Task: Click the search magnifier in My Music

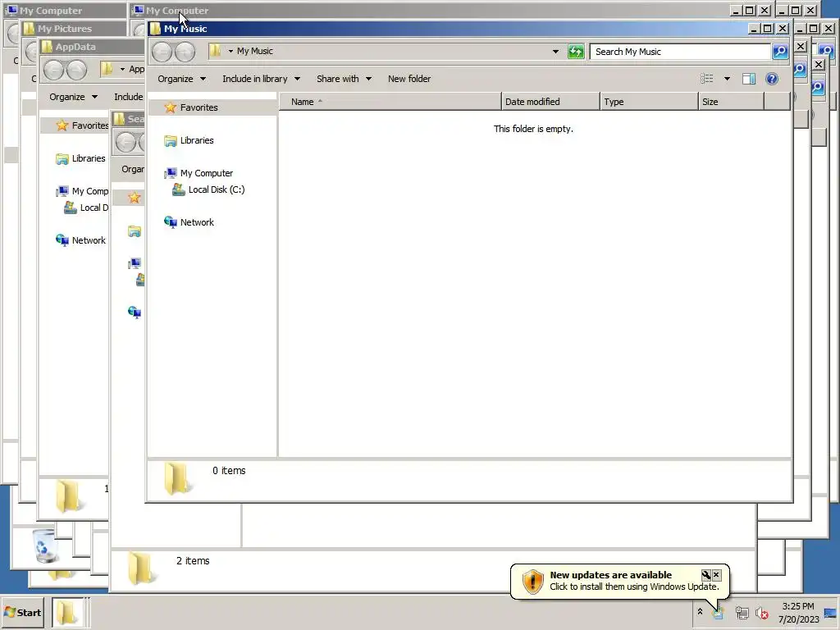Action: coord(780,52)
